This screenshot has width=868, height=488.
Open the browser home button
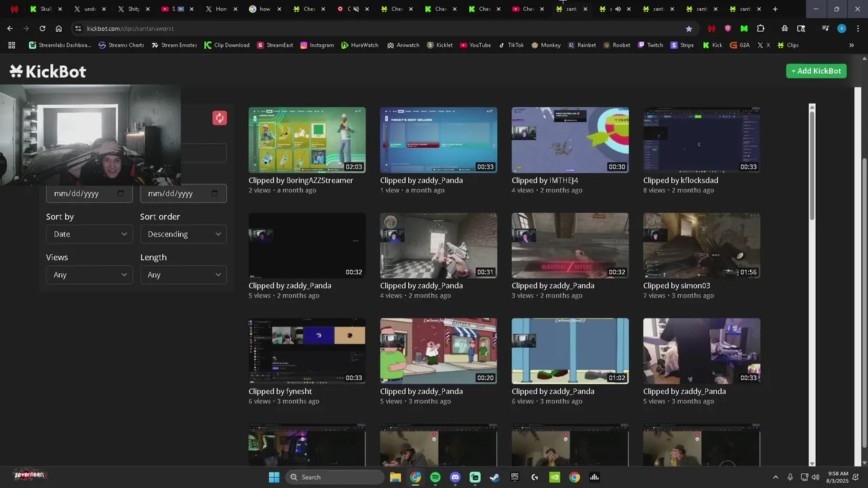(x=58, y=28)
